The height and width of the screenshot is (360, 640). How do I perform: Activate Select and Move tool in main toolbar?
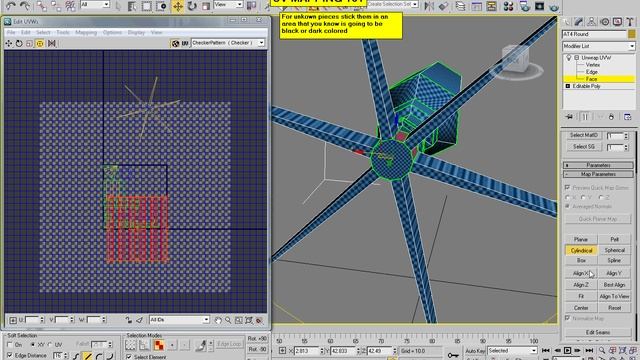[178, 6]
